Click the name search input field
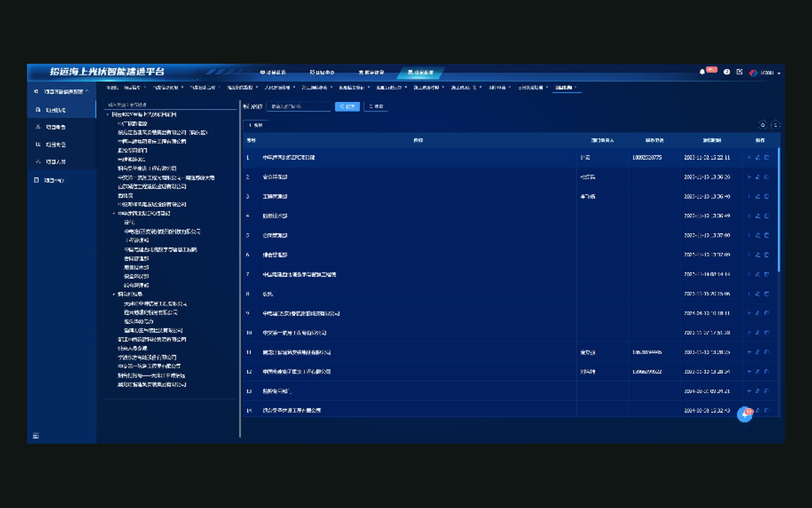This screenshot has height=508, width=812. pos(299,107)
